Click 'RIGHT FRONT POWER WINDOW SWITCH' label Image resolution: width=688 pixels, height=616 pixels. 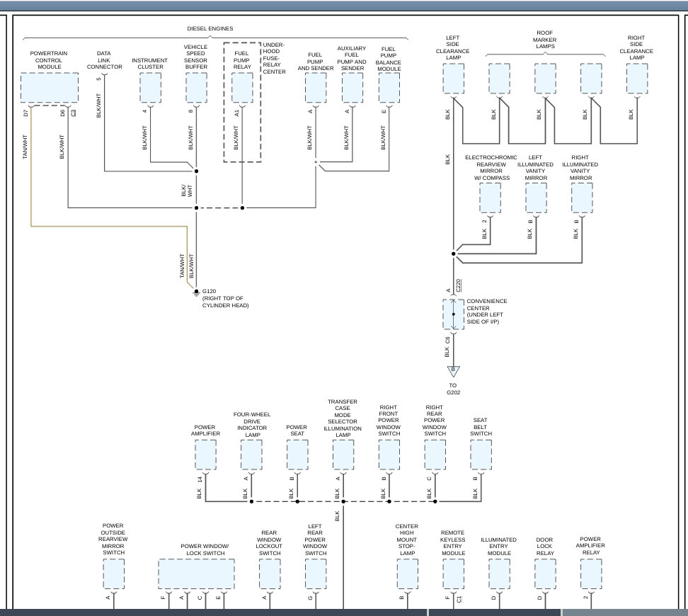coord(389,421)
